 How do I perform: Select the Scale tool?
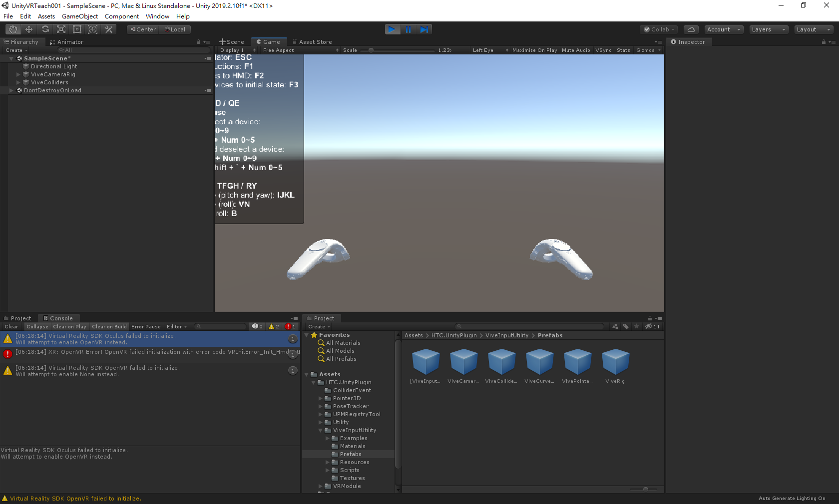tap(61, 29)
